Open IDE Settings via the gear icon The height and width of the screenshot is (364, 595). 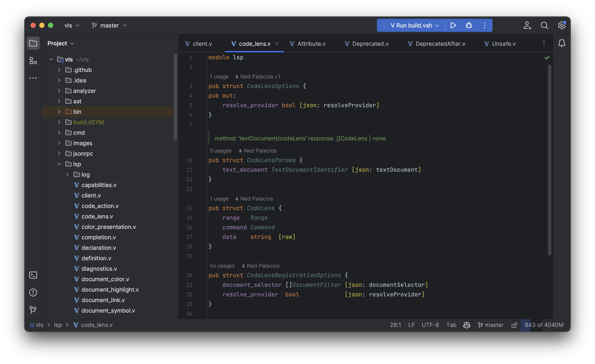point(561,25)
